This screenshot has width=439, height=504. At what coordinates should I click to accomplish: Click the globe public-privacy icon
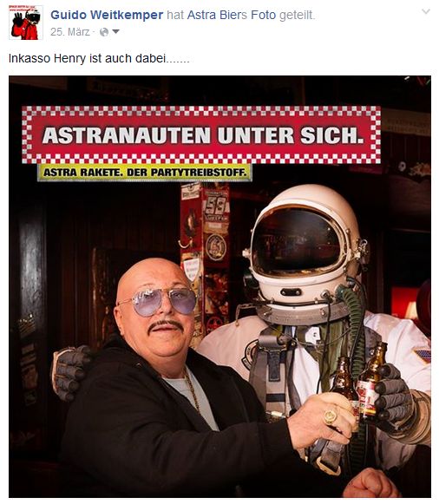click(x=104, y=32)
